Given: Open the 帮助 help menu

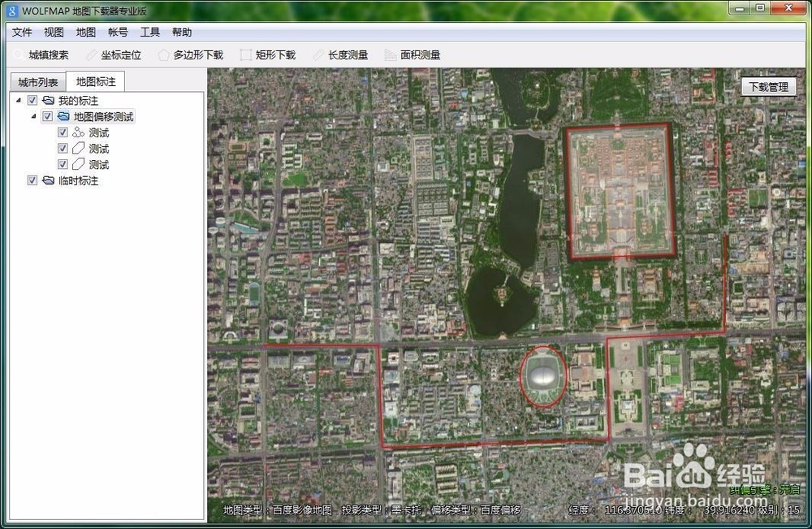Looking at the screenshot, I should [x=182, y=32].
